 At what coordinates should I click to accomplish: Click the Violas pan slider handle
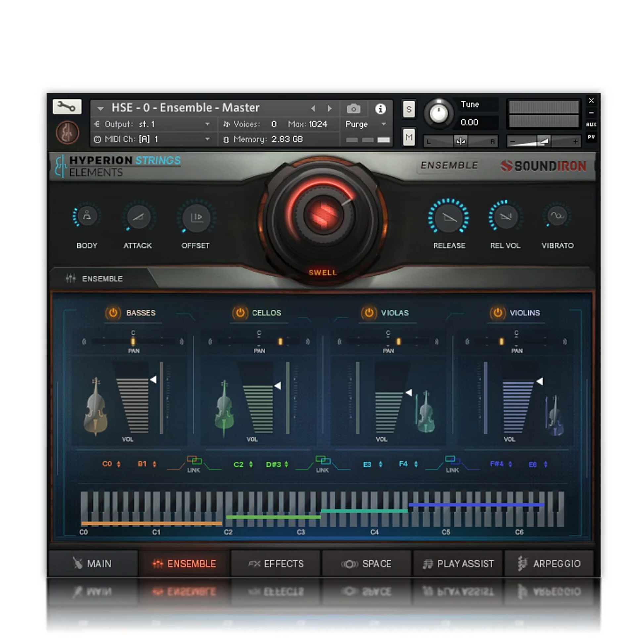click(x=398, y=341)
